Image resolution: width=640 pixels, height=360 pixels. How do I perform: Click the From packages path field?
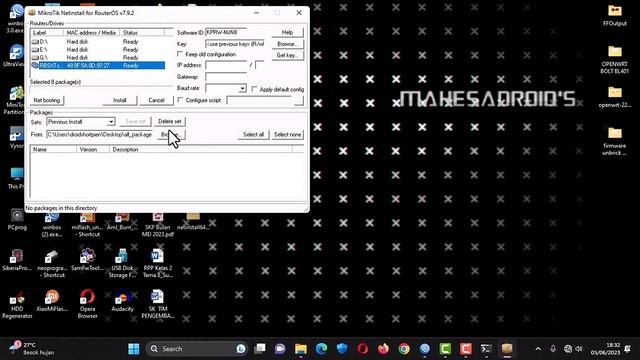pos(100,134)
